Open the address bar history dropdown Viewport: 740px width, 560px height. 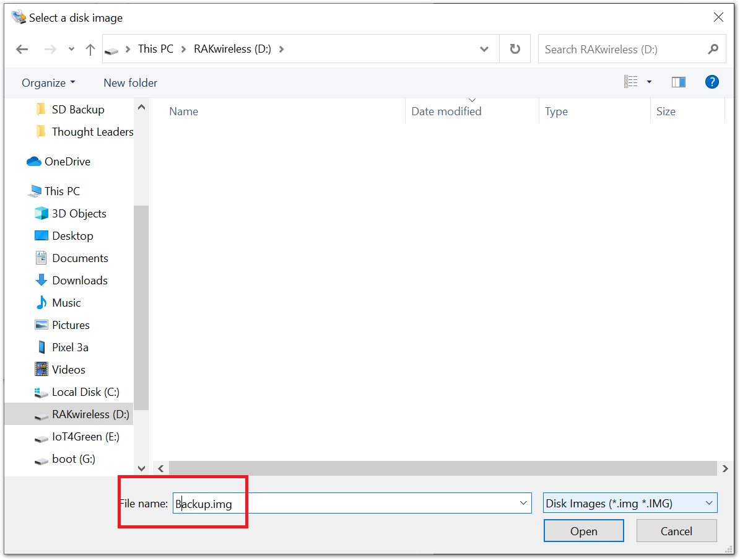point(484,49)
